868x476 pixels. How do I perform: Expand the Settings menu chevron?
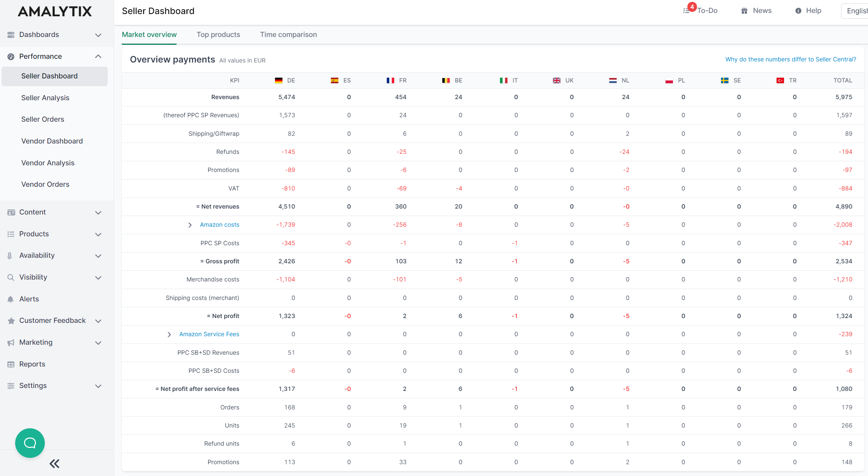98,386
